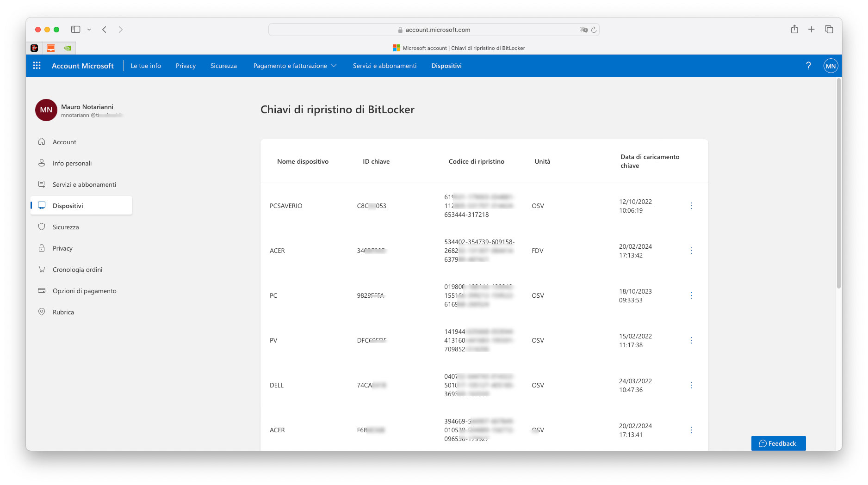Click the help question mark icon

tap(809, 65)
